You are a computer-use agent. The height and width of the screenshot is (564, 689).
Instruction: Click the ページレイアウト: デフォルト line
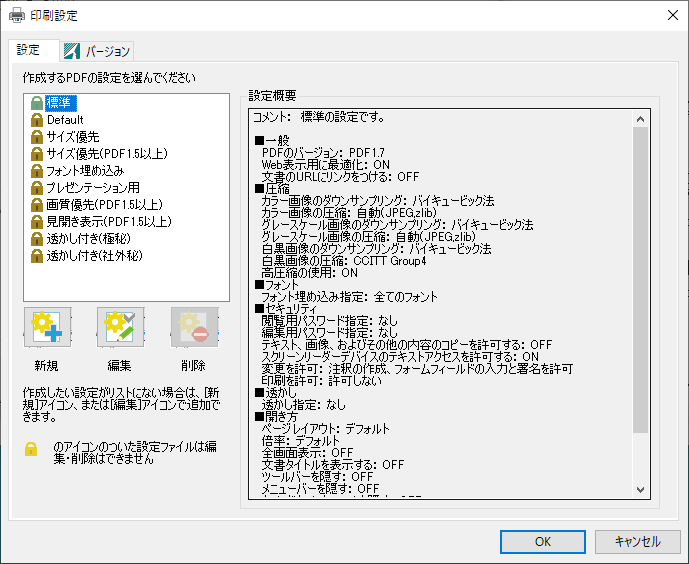pos(325,429)
